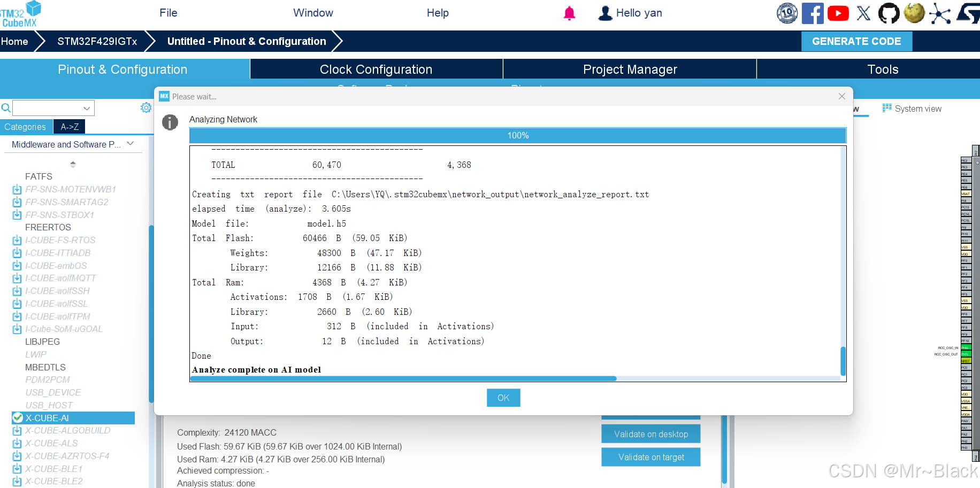980x488 pixels.
Task: Open the Window menu
Action: click(313, 13)
